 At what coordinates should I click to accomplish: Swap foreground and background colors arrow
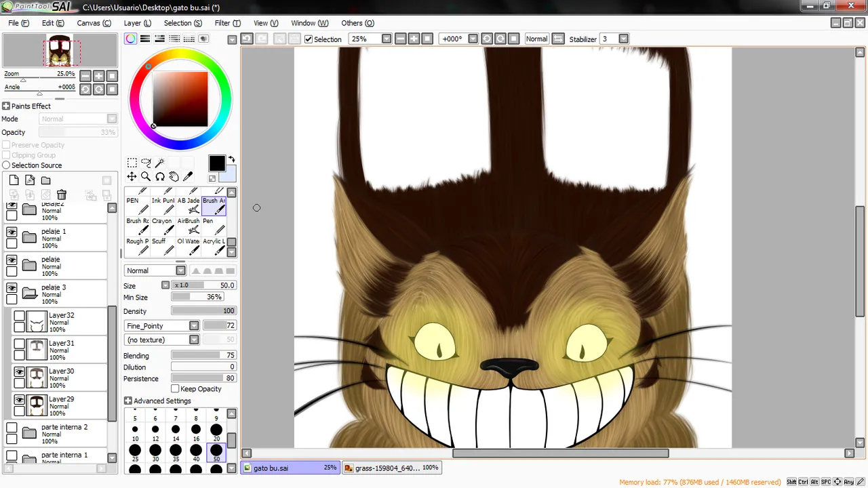231,160
